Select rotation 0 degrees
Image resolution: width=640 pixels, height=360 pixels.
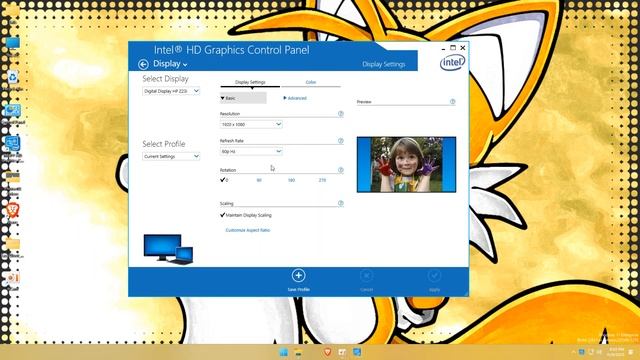tap(224, 180)
